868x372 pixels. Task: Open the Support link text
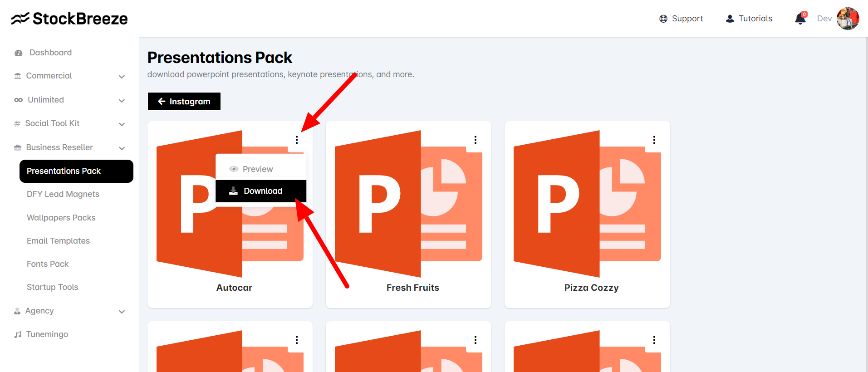[x=687, y=19]
